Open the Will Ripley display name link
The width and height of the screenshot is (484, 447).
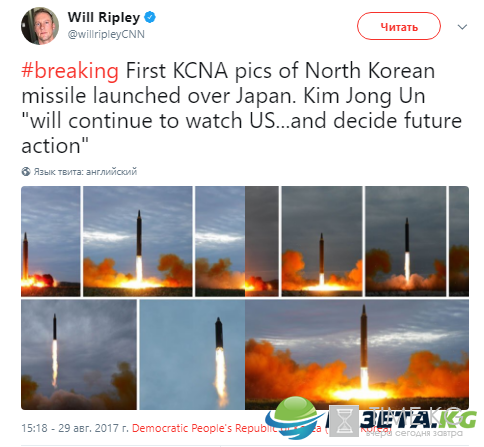[104, 17]
